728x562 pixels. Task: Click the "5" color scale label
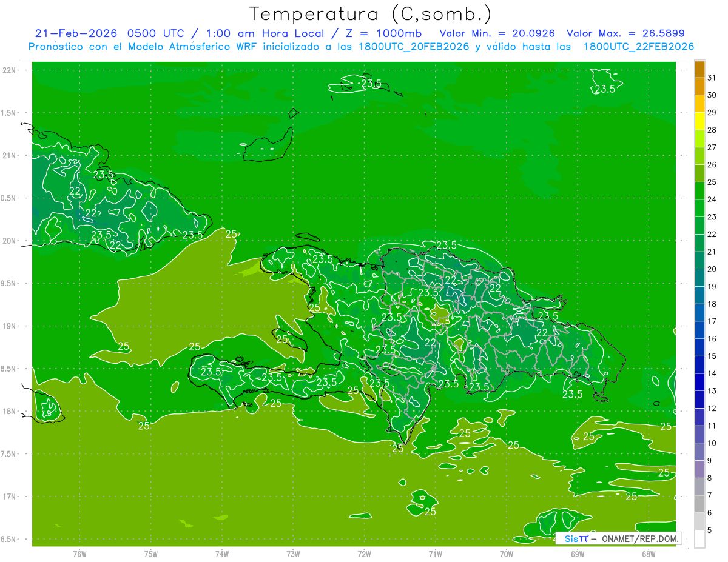710,530
